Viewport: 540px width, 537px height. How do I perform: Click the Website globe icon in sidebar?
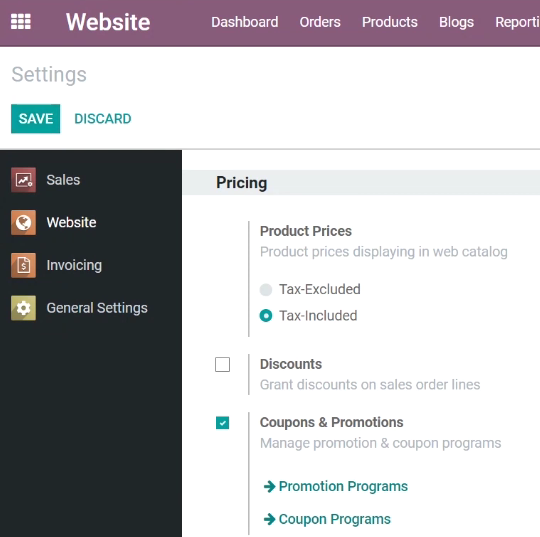click(x=23, y=223)
